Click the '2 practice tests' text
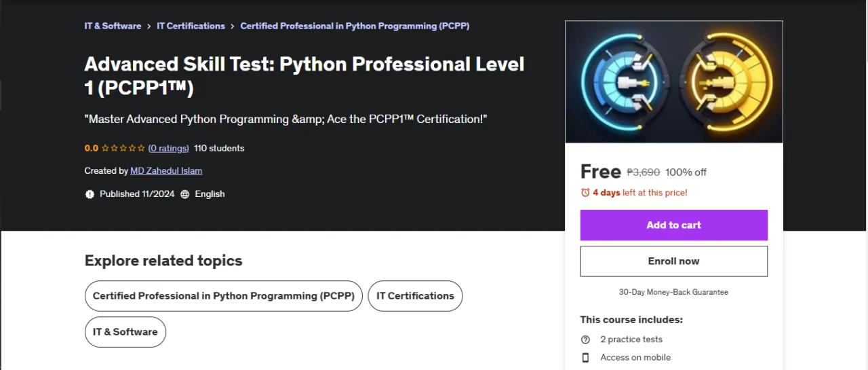The height and width of the screenshot is (370, 868). 631,339
